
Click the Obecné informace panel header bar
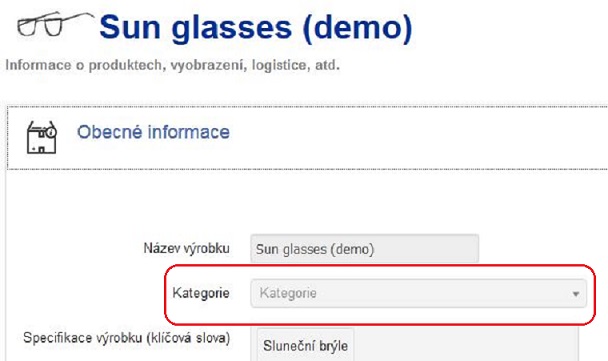click(x=307, y=138)
